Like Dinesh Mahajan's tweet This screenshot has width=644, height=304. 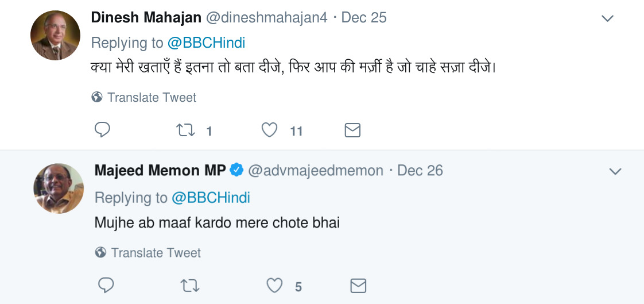click(270, 130)
